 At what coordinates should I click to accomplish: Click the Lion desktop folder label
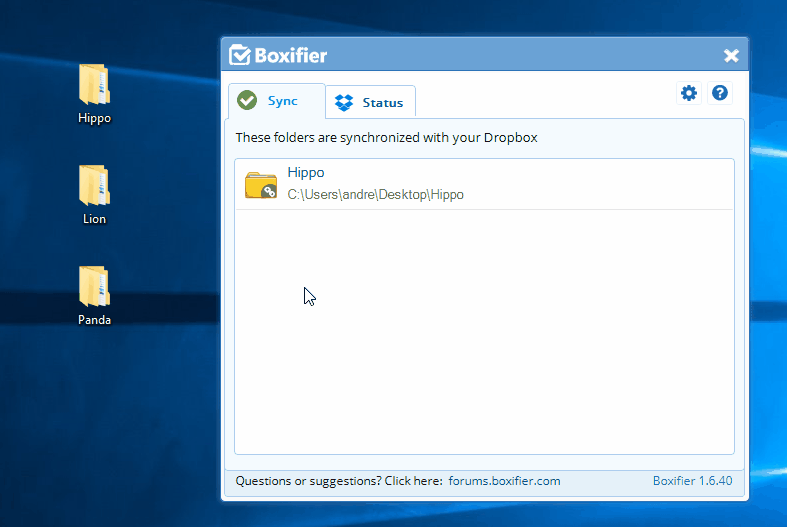tap(94, 219)
